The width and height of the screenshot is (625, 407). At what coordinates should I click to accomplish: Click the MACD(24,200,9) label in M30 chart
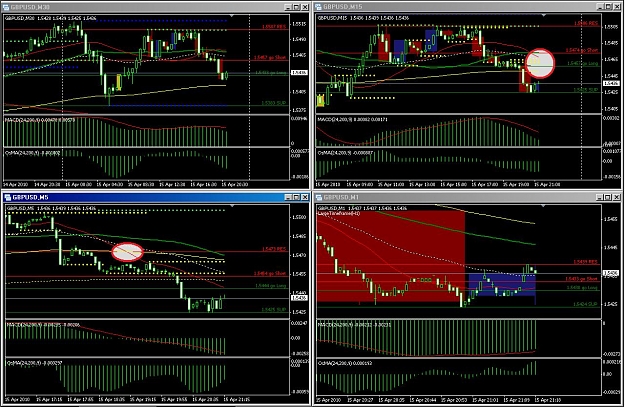[x=22, y=120]
